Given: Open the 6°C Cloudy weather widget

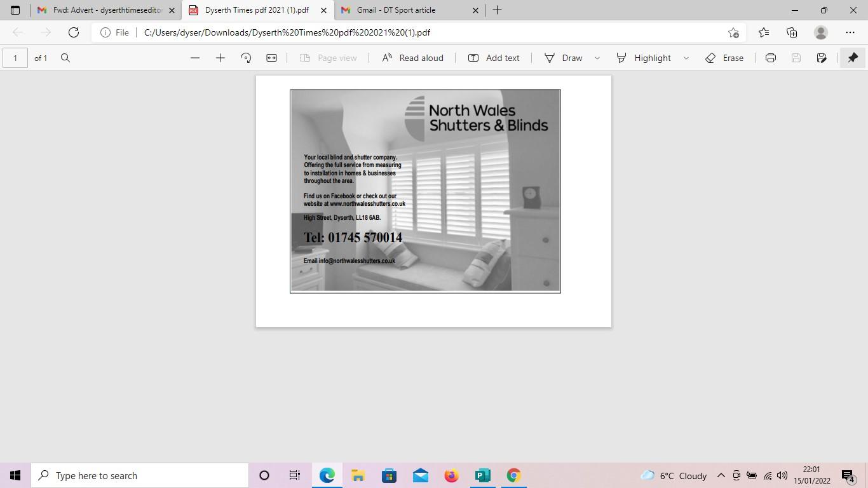Looking at the screenshot, I should pyautogui.click(x=674, y=475).
